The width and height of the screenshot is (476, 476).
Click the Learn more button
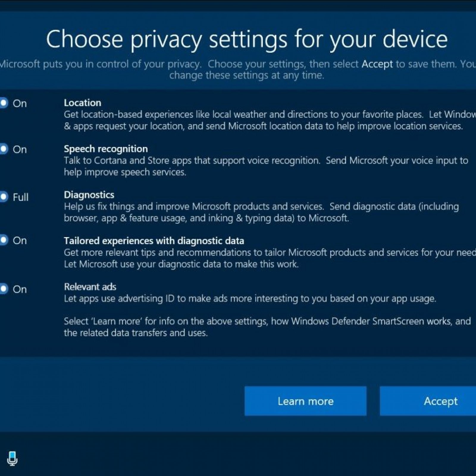pos(306,401)
